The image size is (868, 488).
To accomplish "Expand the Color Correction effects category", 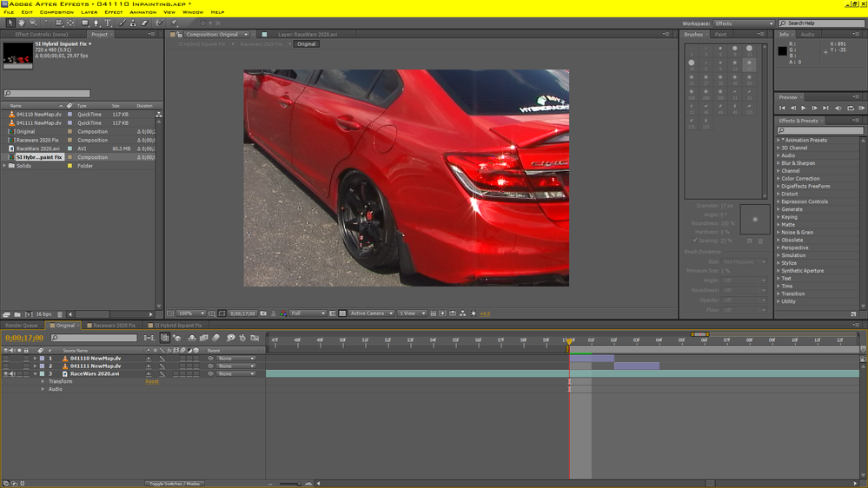I will click(779, 179).
